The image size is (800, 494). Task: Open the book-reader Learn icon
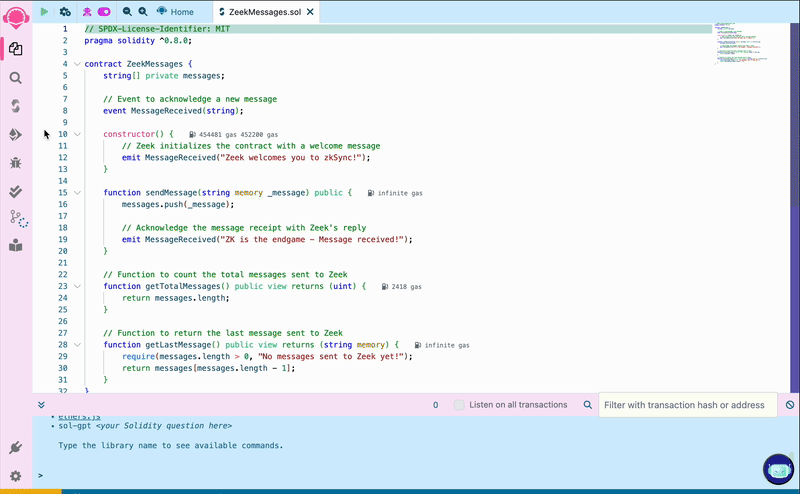(x=16, y=245)
